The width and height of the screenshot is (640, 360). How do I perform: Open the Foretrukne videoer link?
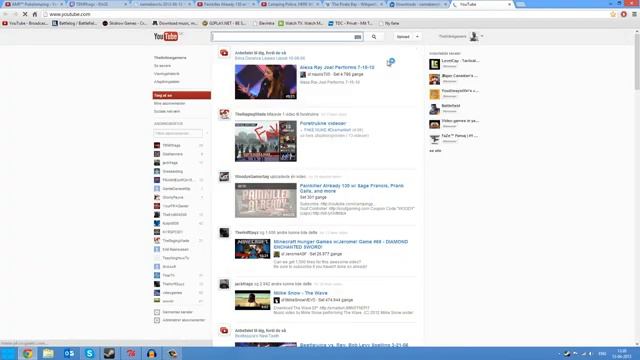(x=323, y=123)
